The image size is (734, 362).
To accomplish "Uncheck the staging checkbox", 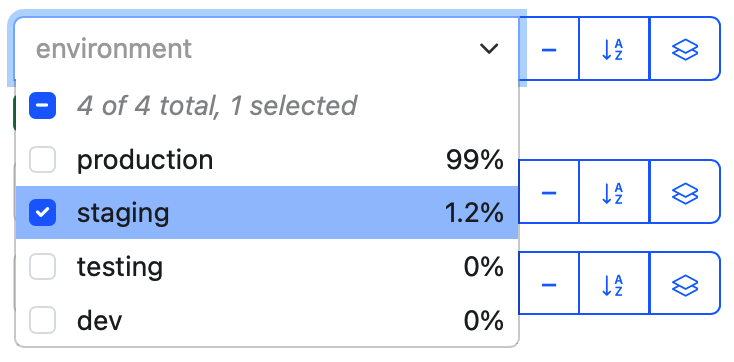I will [43, 212].
